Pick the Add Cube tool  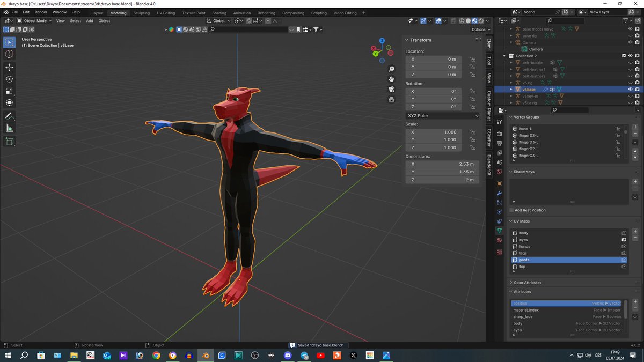click(x=10, y=142)
